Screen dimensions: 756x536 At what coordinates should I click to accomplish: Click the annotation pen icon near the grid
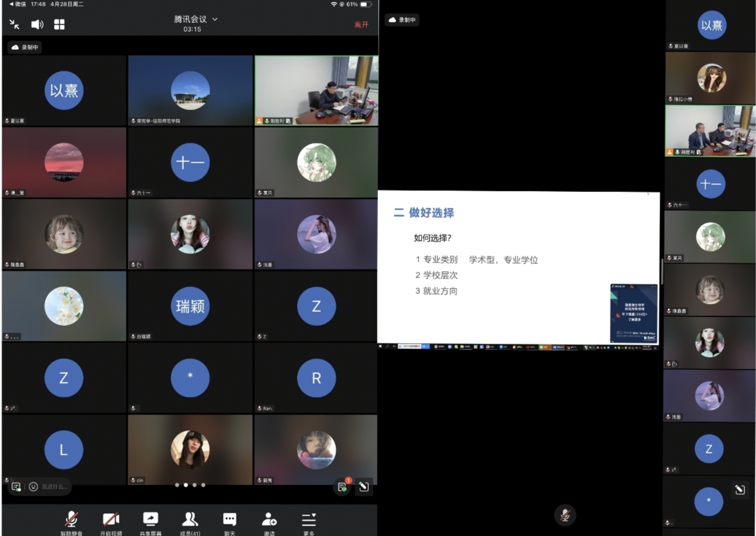coord(364,486)
